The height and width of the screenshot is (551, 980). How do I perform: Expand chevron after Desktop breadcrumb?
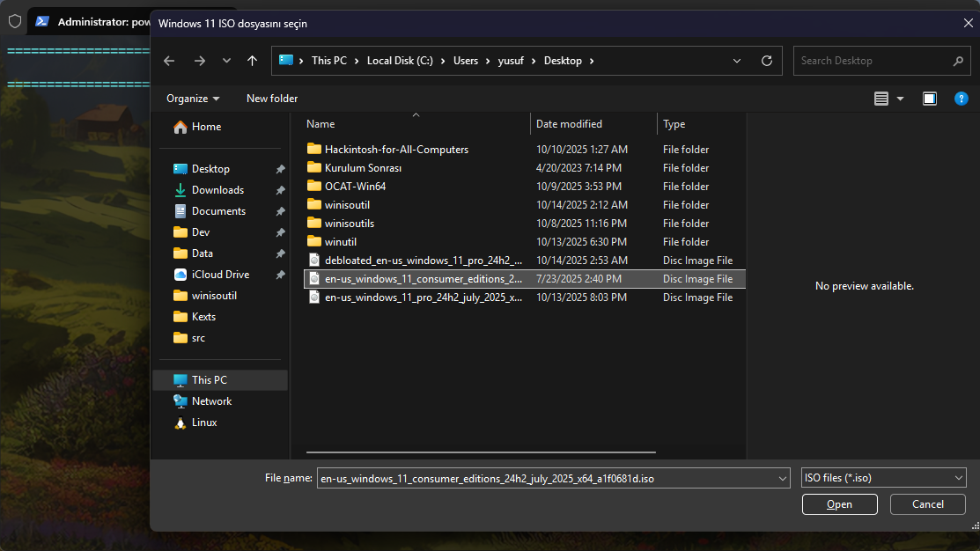[x=591, y=61]
